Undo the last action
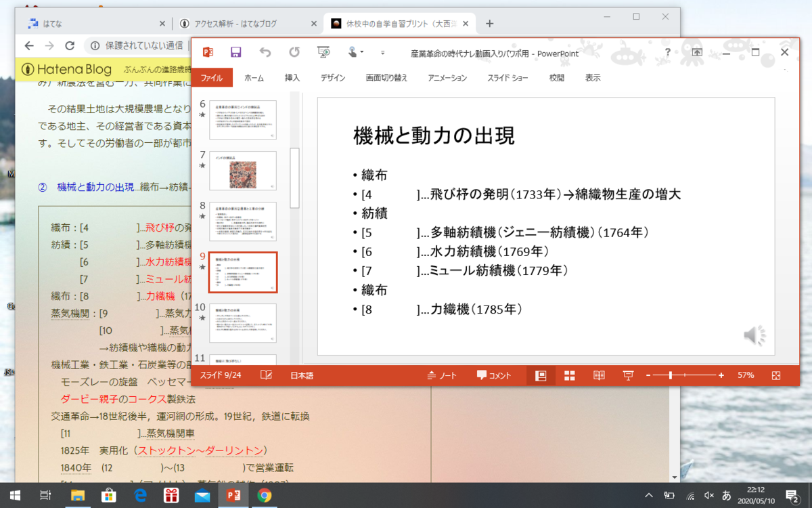The height and width of the screenshot is (508, 812). (x=265, y=52)
